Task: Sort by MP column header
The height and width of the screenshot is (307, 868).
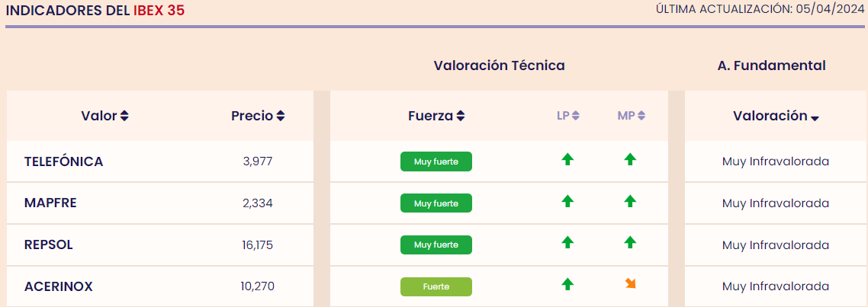Action: click(632, 116)
